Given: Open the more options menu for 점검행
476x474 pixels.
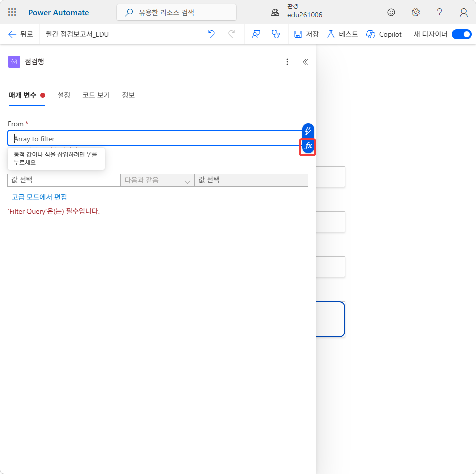Looking at the screenshot, I should pyautogui.click(x=287, y=62).
